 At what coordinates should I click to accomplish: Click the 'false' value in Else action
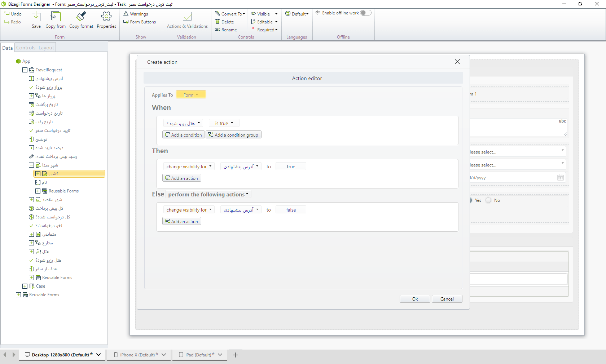[291, 210]
